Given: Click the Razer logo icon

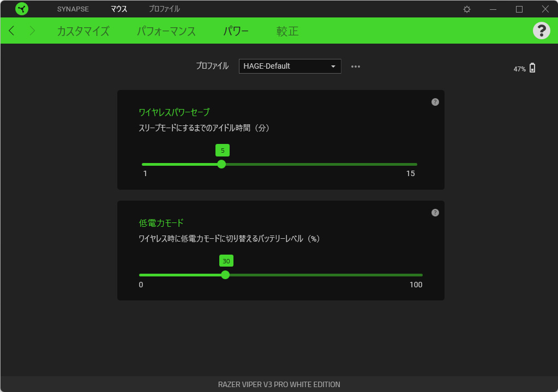Looking at the screenshot, I should click(22, 9).
